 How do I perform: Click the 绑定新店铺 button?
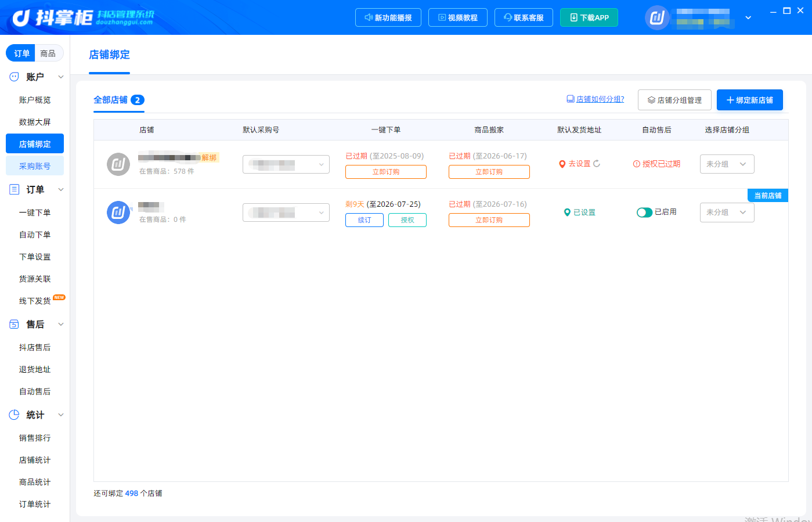tap(749, 100)
